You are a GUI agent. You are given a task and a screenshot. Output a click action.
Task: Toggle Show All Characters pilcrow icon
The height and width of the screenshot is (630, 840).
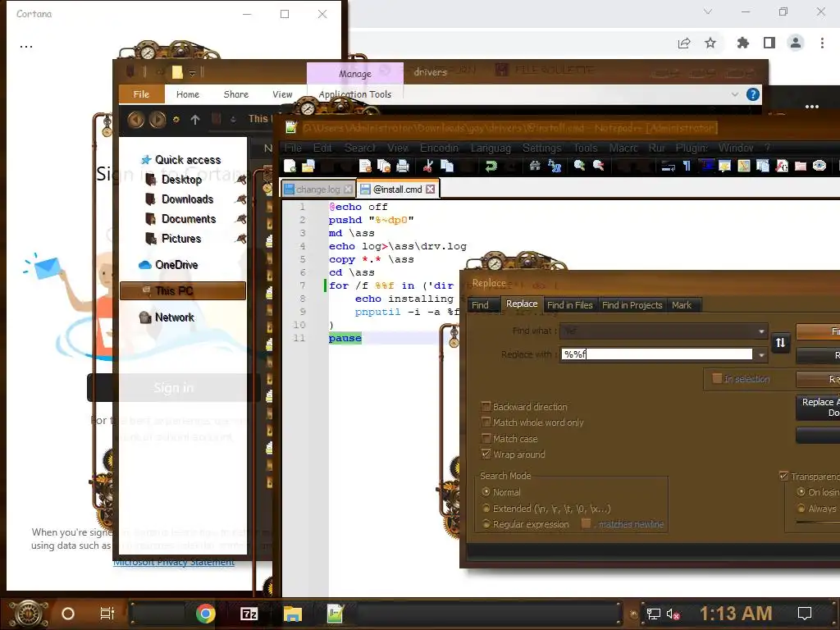687,166
